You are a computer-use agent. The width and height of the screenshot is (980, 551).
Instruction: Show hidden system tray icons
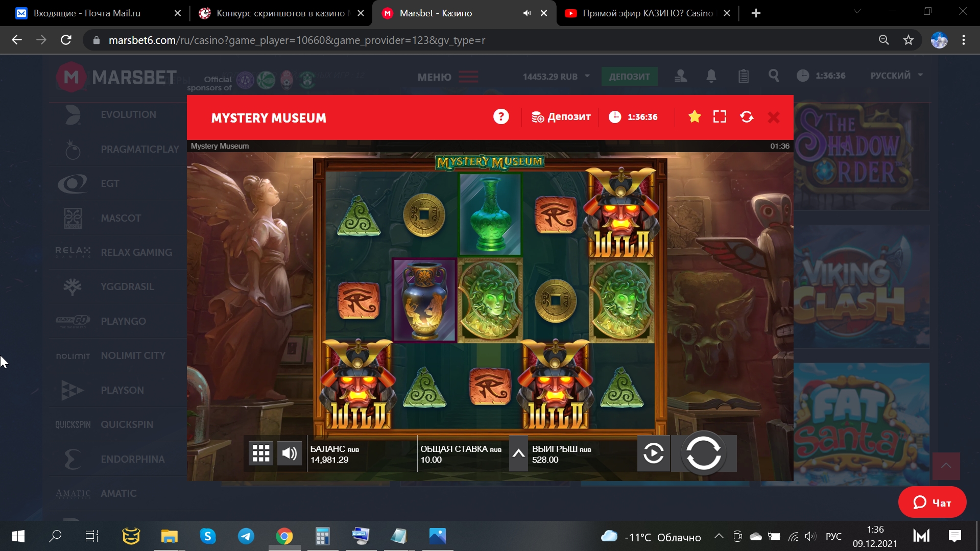coord(719,536)
